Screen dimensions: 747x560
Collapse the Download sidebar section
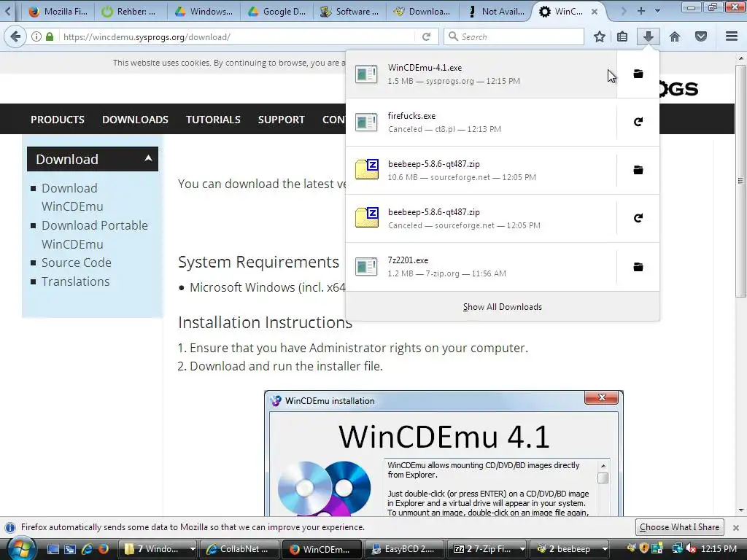pos(148,158)
